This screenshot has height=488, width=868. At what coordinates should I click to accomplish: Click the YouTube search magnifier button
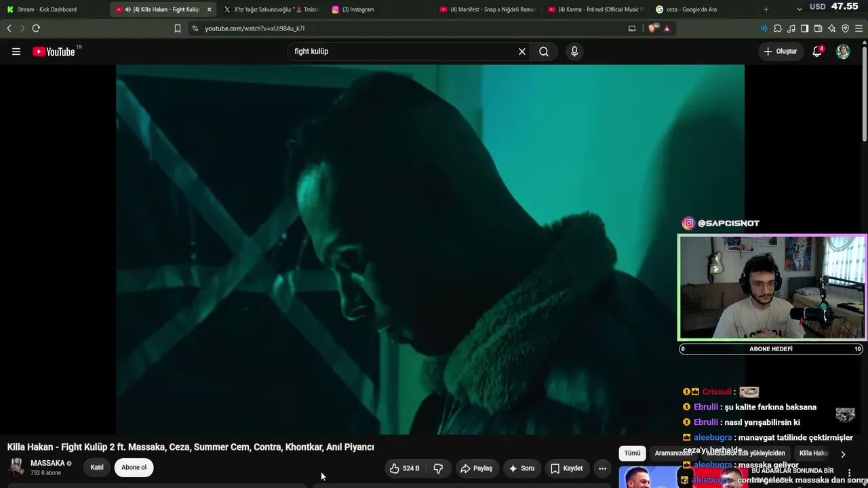(544, 52)
